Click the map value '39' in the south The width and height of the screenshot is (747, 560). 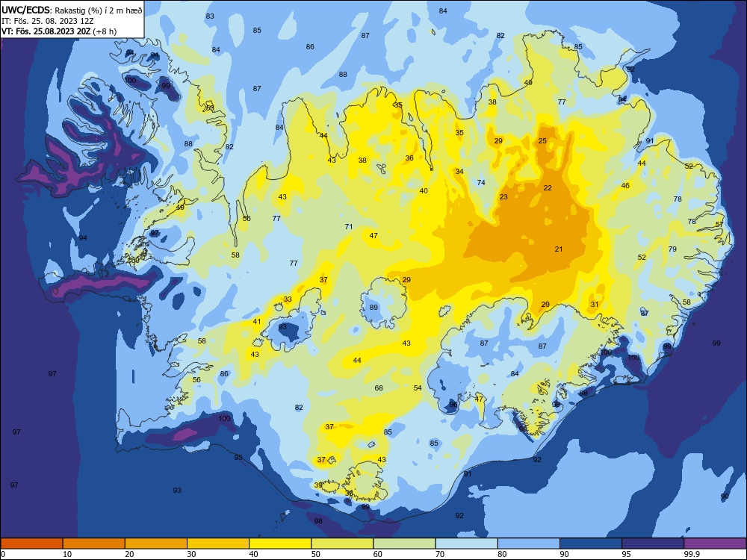click(318, 485)
